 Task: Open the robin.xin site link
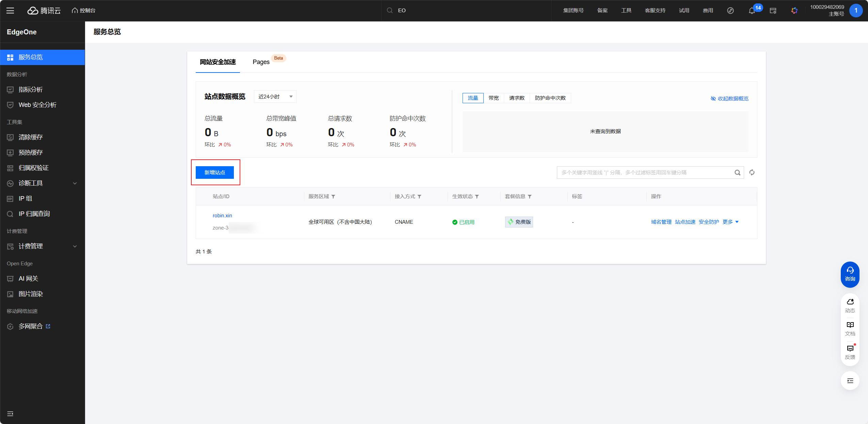[222, 216]
